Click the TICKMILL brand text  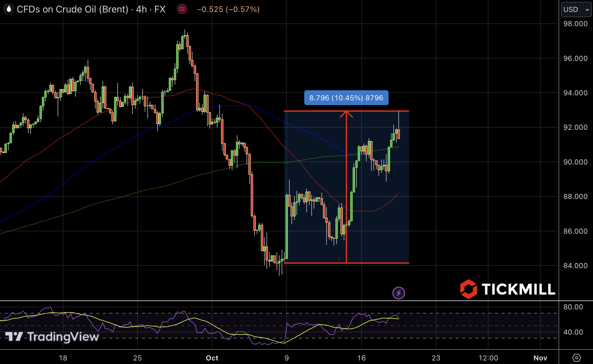tap(518, 289)
